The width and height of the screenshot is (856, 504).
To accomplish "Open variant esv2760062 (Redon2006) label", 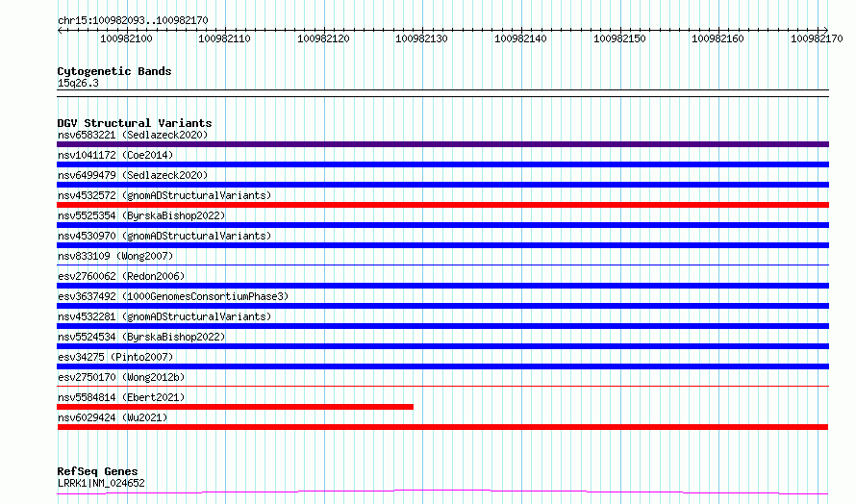I will click(x=121, y=276).
